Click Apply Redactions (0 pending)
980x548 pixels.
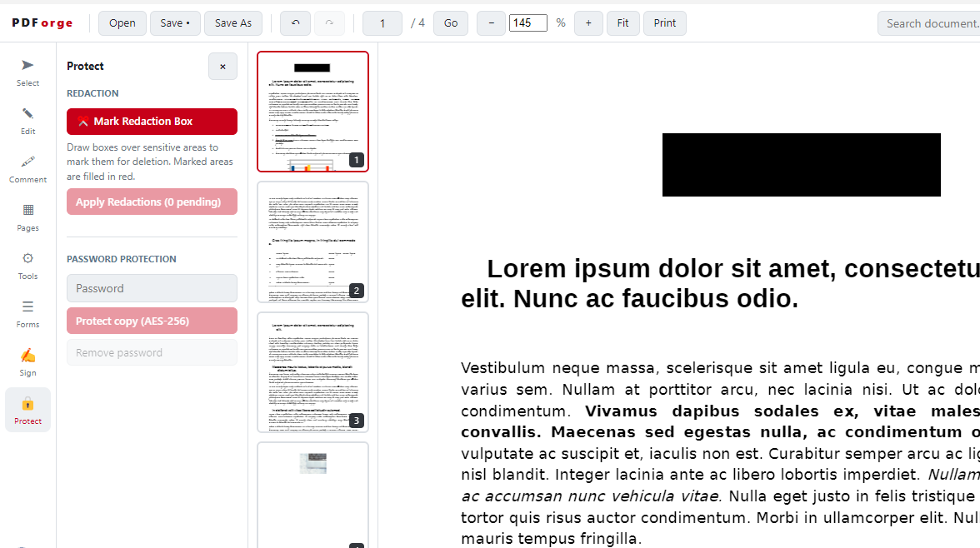click(x=152, y=202)
